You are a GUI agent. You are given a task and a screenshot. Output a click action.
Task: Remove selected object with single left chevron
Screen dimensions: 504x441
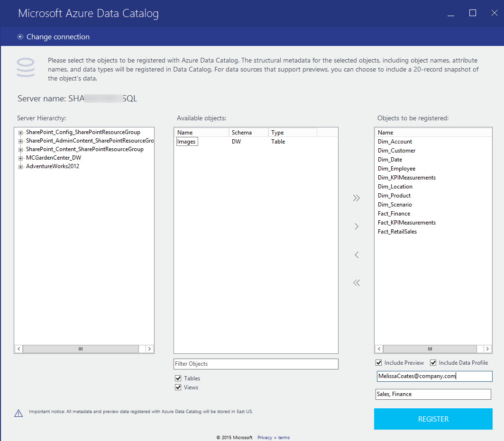pyautogui.click(x=357, y=255)
